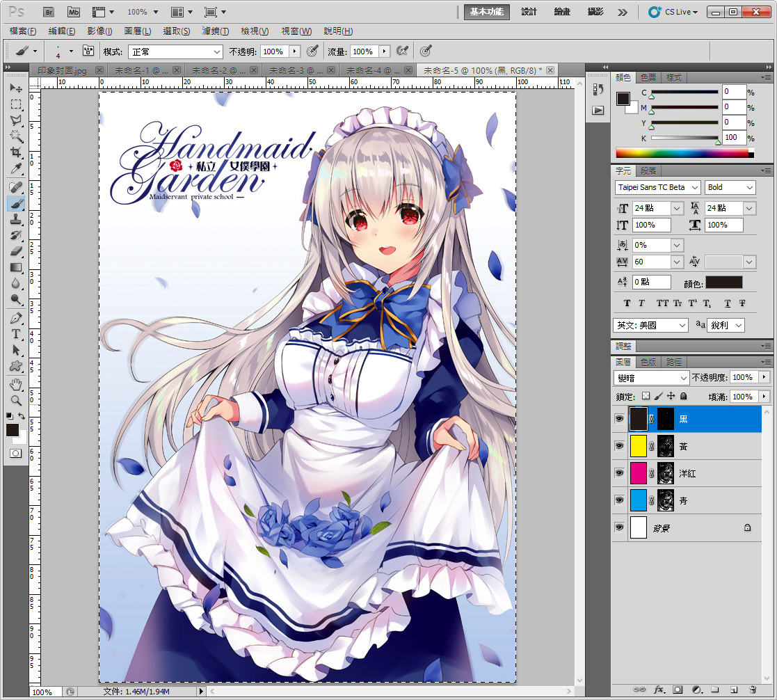Select the Polygonal Lasso tool

tap(16, 120)
